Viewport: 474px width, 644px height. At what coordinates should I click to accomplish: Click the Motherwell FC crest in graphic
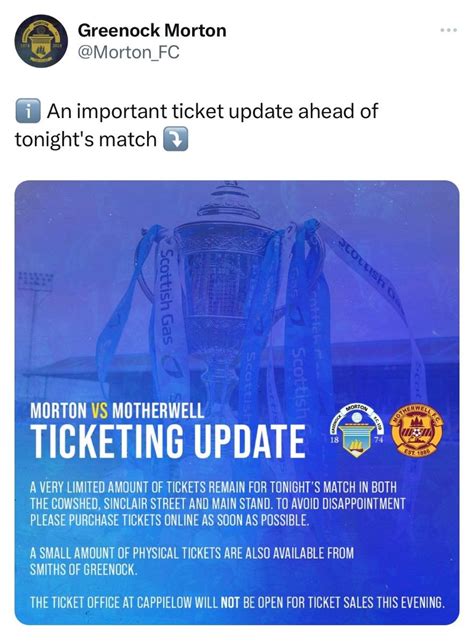[417, 429]
